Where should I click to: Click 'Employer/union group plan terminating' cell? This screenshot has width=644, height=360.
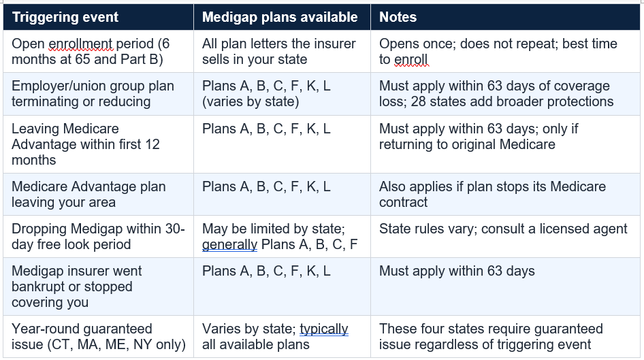click(x=98, y=94)
